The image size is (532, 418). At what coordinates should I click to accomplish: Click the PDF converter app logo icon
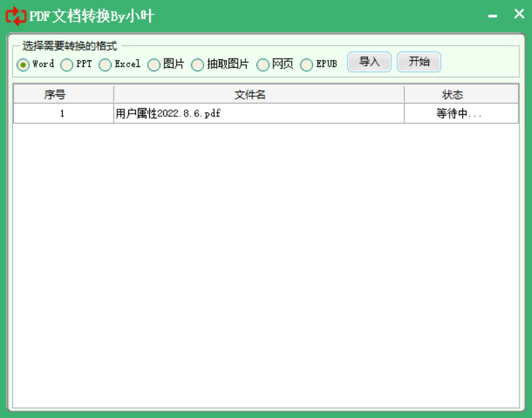click(15, 15)
